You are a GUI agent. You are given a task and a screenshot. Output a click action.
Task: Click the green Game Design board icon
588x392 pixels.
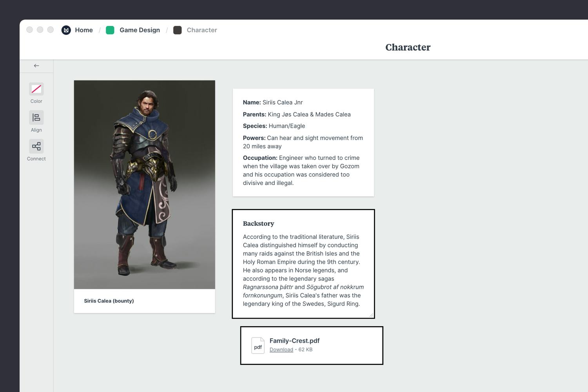click(110, 30)
